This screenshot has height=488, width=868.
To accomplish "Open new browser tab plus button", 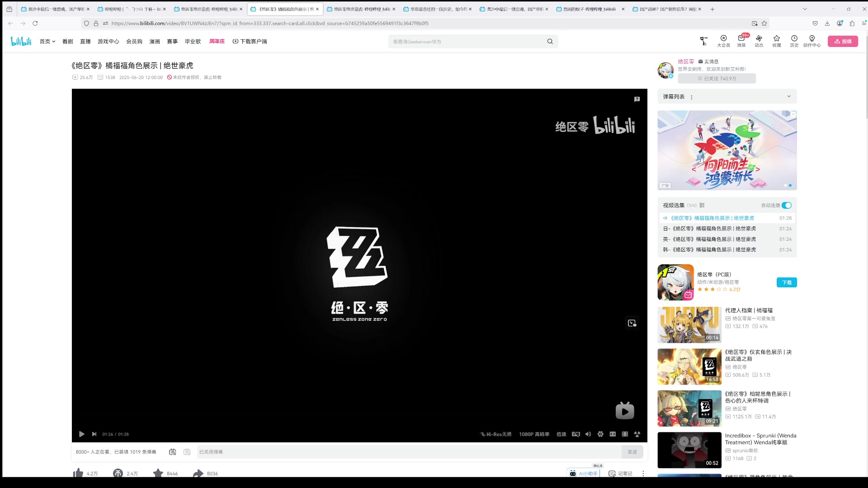I will 712,9.
